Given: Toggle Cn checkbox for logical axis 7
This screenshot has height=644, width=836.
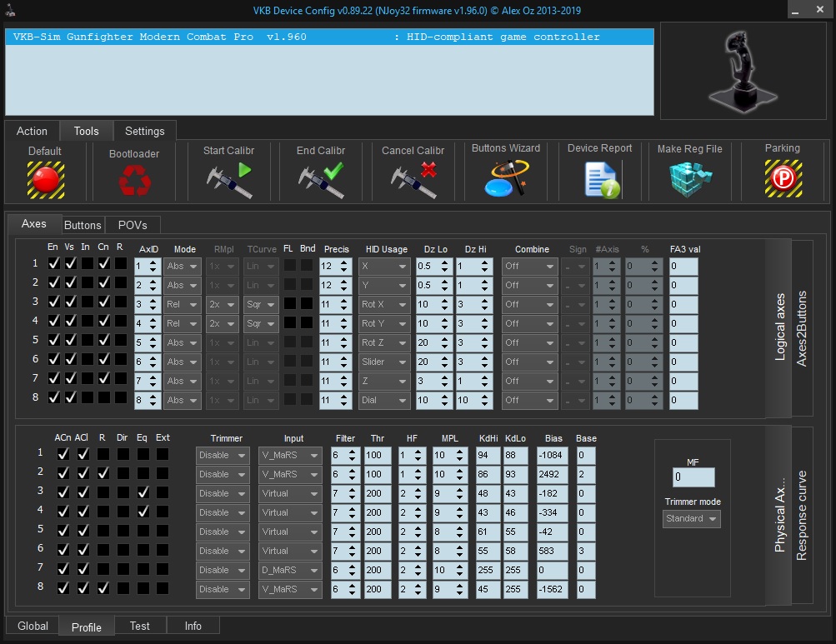Looking at the screenshot, I should click(104, 378).
